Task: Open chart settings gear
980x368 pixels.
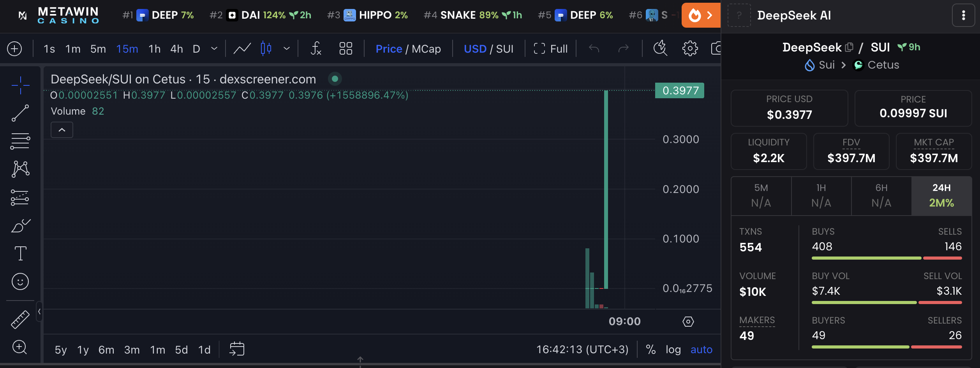Action: pyautogui.click(x=690, y=49)
